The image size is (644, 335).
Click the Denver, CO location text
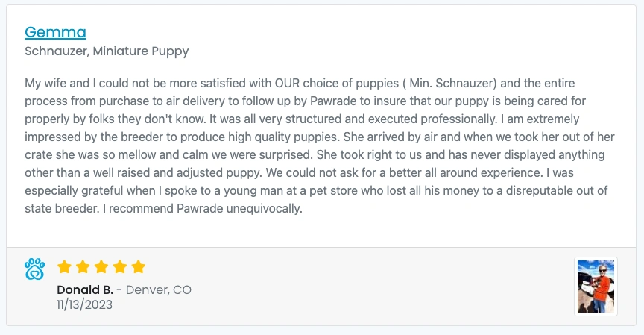[x=158, y=289]
